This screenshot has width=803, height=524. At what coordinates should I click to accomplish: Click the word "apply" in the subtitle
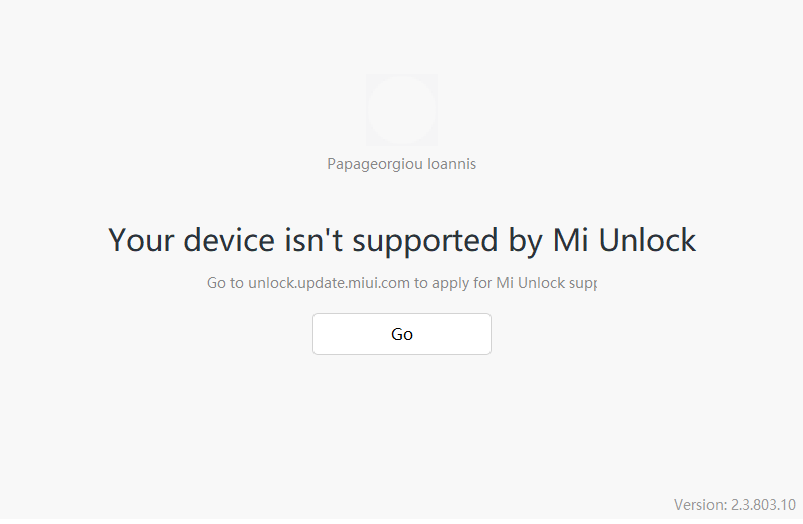(x=451, y=283)
